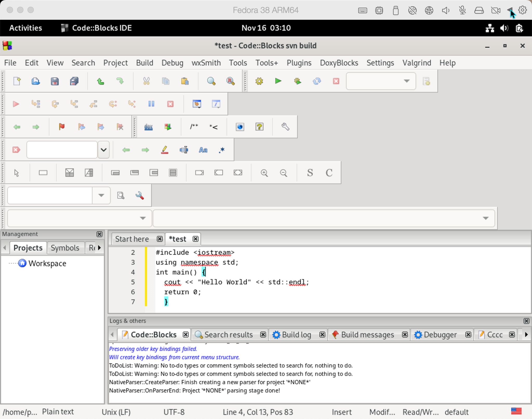Image resolution: width=532 pixels, height=419 pixels.
Task: Click the New file toolbar icon
Action: click(17, 81)
